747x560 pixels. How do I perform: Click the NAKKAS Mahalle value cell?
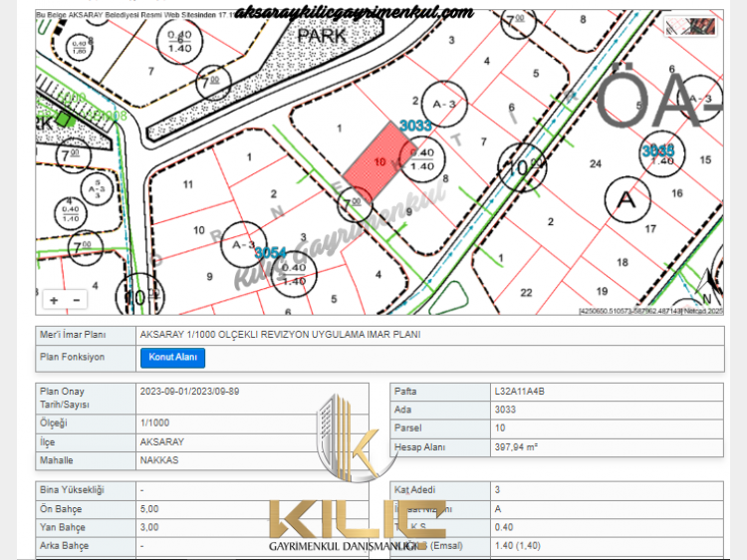point(162,461)
